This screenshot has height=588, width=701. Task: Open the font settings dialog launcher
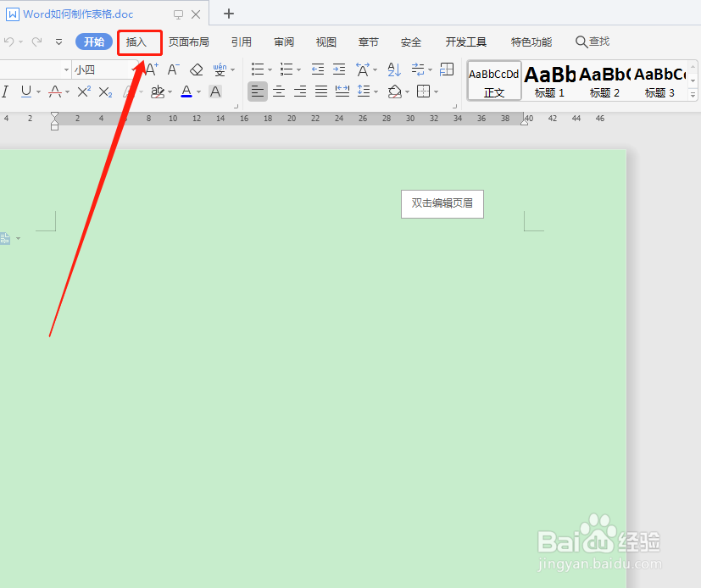(236, 107)
